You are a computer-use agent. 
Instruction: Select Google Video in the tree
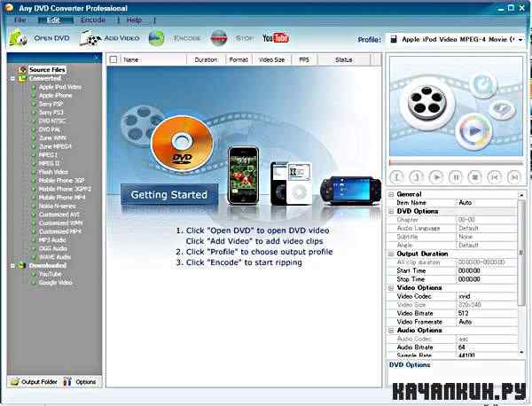pyautogui.click(x=55, y=283)
